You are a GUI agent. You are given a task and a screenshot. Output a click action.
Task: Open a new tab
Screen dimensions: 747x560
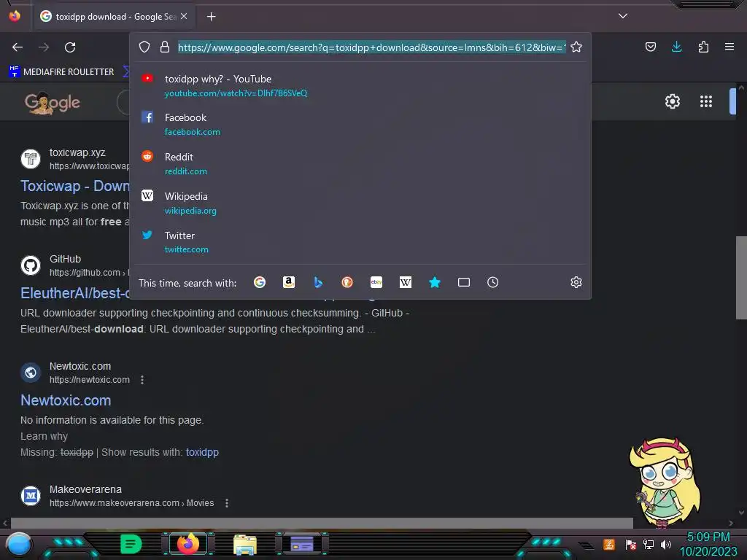(x=211, y=17)
